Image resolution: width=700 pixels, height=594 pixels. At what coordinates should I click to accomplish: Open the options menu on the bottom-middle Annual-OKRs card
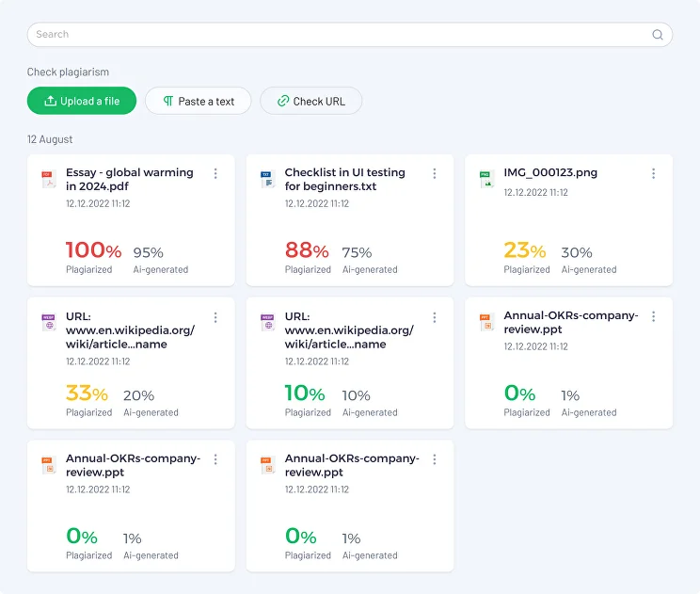click(435, 459)
